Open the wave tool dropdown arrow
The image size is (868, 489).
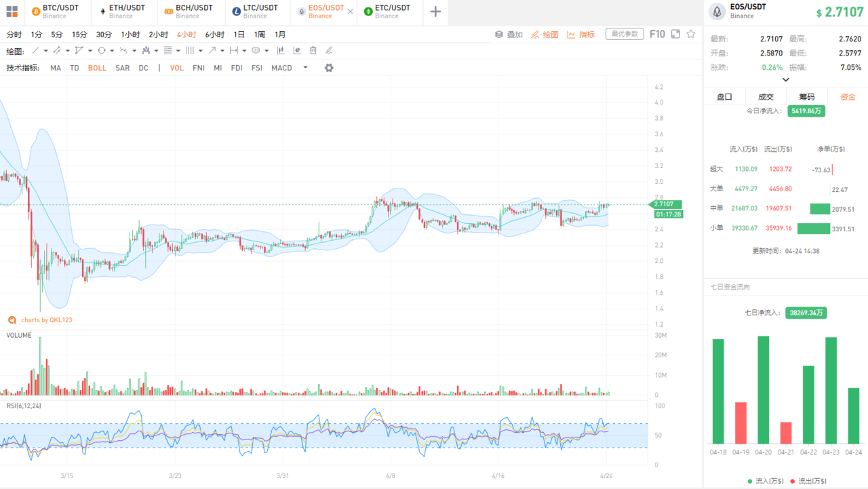click(134, 51)
